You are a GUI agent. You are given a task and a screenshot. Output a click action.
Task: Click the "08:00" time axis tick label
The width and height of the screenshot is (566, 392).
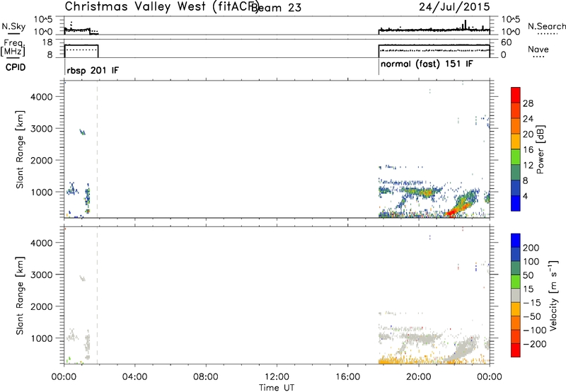tap(206, 377)
